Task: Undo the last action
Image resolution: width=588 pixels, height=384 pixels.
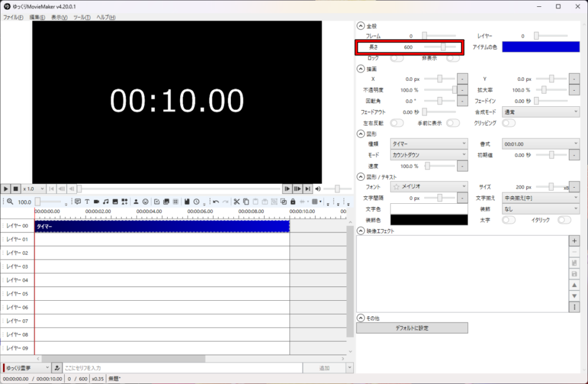Action: click(216, 201)
